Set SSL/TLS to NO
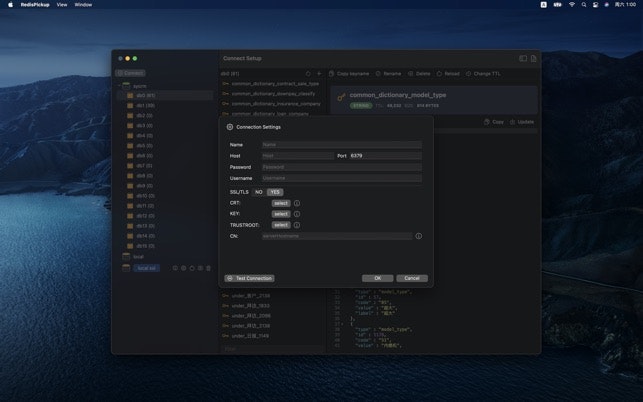This screenshot has height=402, width=643. (x=258, y=192)
